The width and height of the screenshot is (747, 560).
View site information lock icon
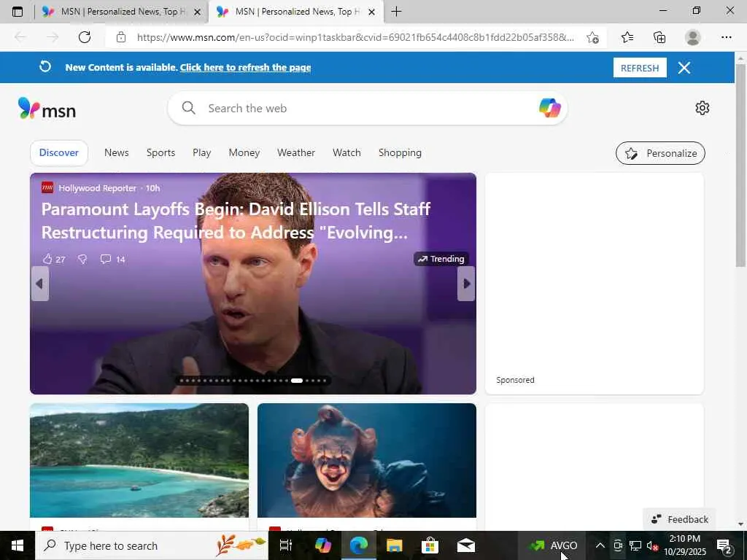pyautogui.click(x=121, y=37)
